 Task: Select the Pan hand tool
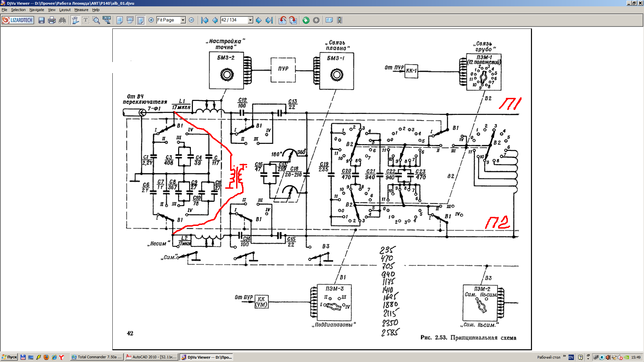click(75, 20)
